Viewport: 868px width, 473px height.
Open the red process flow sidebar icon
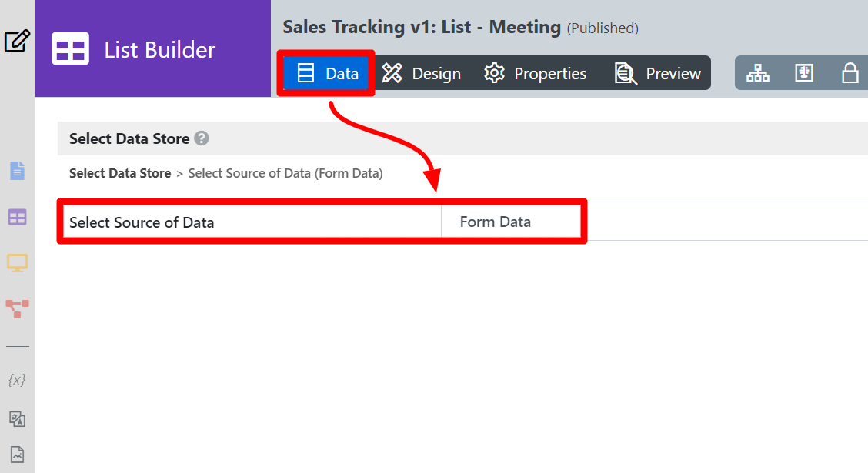coord(17,308)
